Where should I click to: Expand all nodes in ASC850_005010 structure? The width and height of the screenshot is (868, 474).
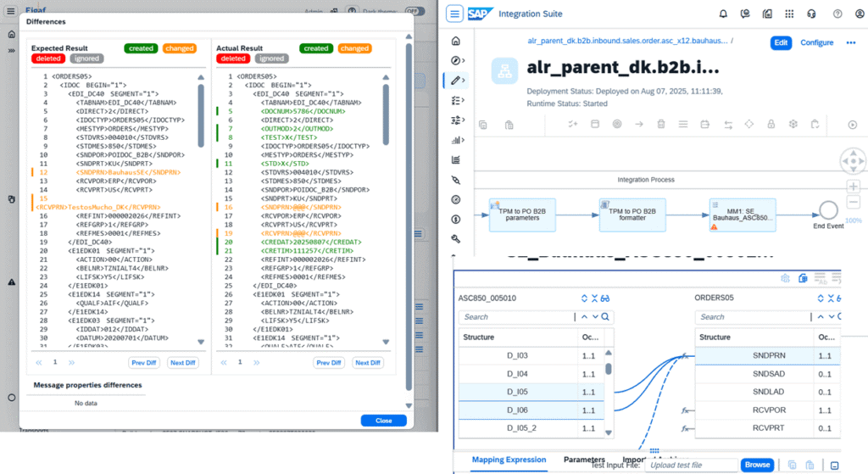point(585,298)
